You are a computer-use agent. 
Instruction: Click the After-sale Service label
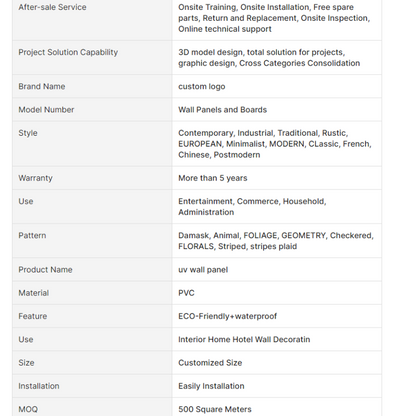(52, 7)
